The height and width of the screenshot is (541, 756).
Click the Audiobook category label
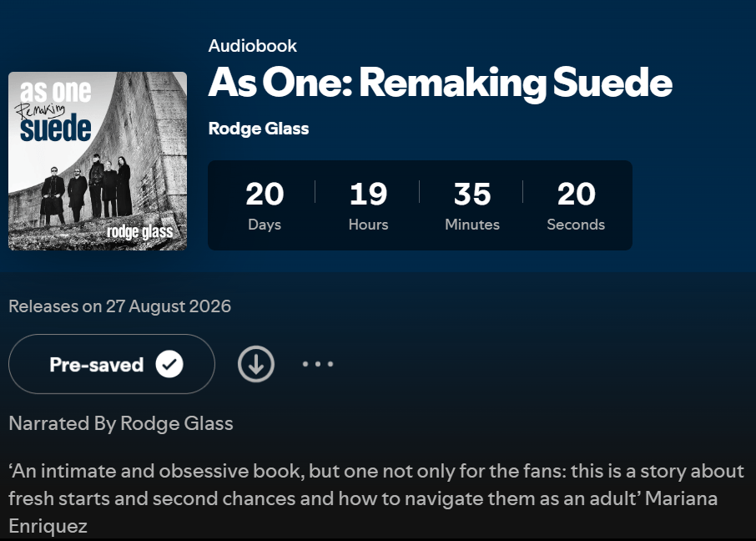pyautogui.click(x=253, y=46)
